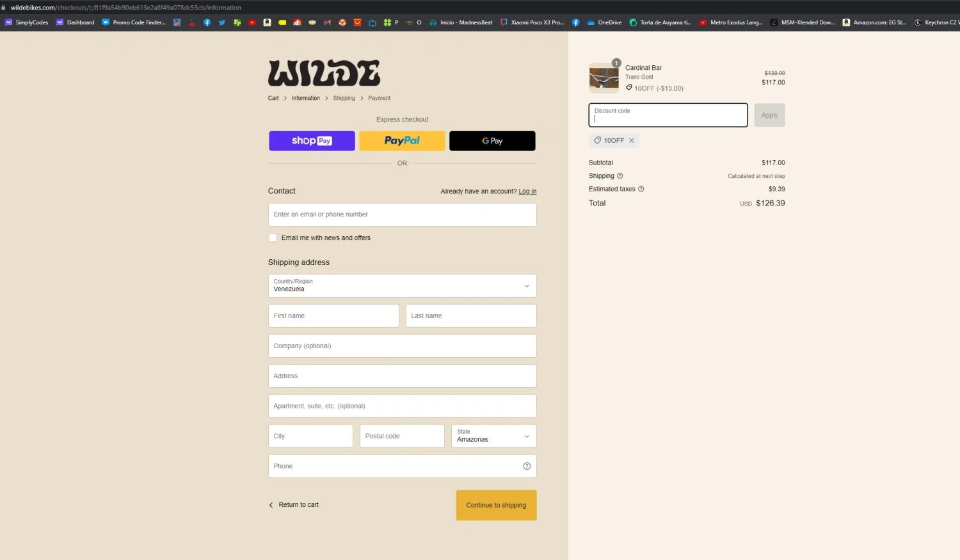960x560 pixels.
Task: Open the green Fp bookmark icon
Action: pyautogui.click(x=237, y=22)
